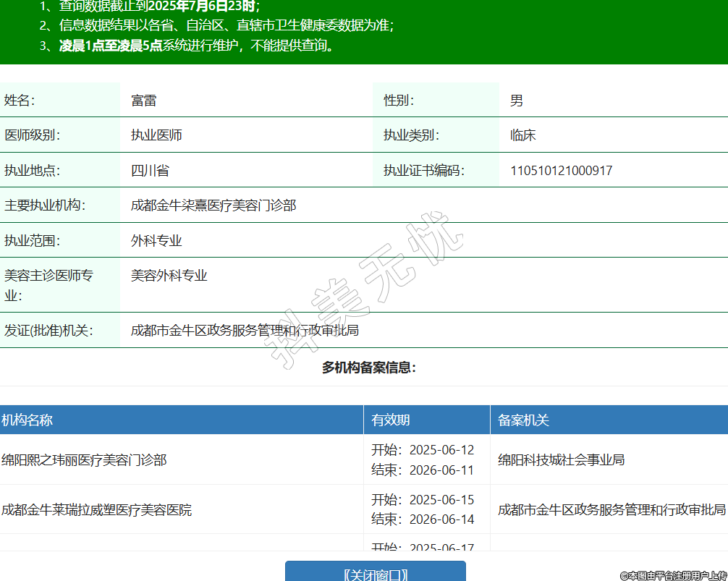
Task: Click the 执业医师 physician level value
Action: click(x=156, y=135)
